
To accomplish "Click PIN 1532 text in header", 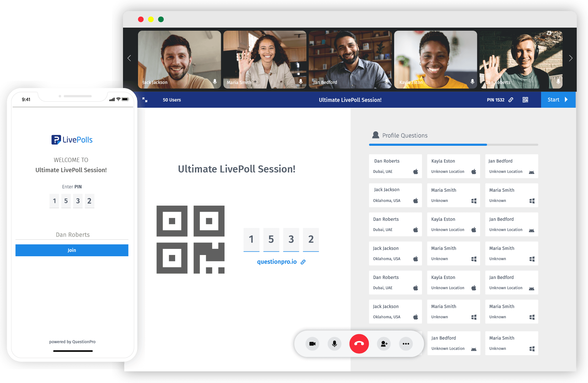I will click(x=496, y=100).
